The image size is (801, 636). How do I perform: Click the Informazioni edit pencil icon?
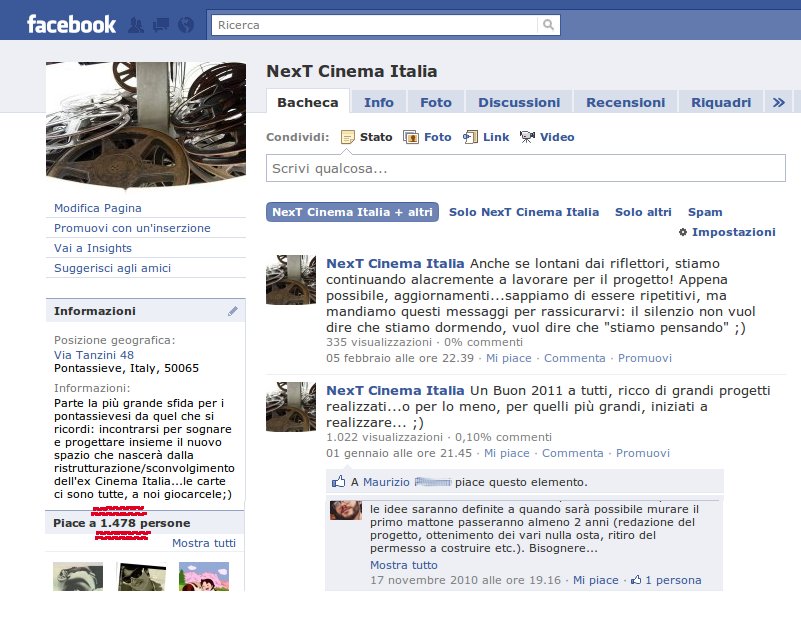click(232, 311)
